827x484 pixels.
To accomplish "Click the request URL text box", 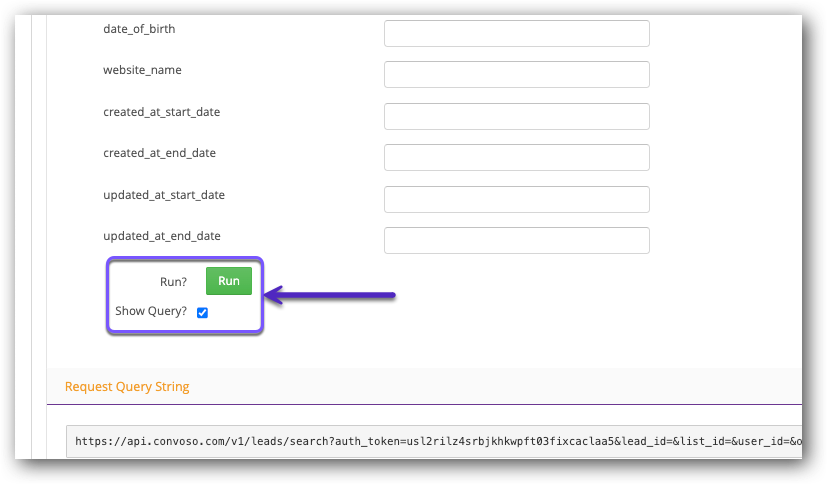I will click(x=434, y=441).
